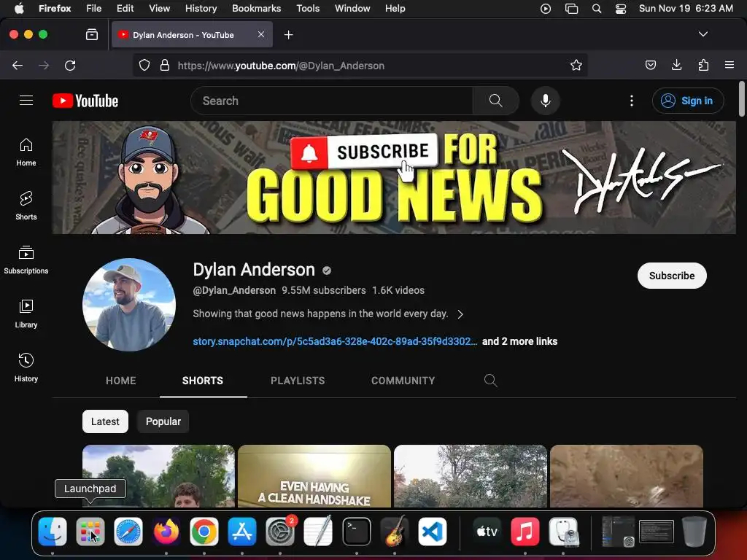Open the View menu
The height and width of the screenshot is (560, 747).
(159, 9)
